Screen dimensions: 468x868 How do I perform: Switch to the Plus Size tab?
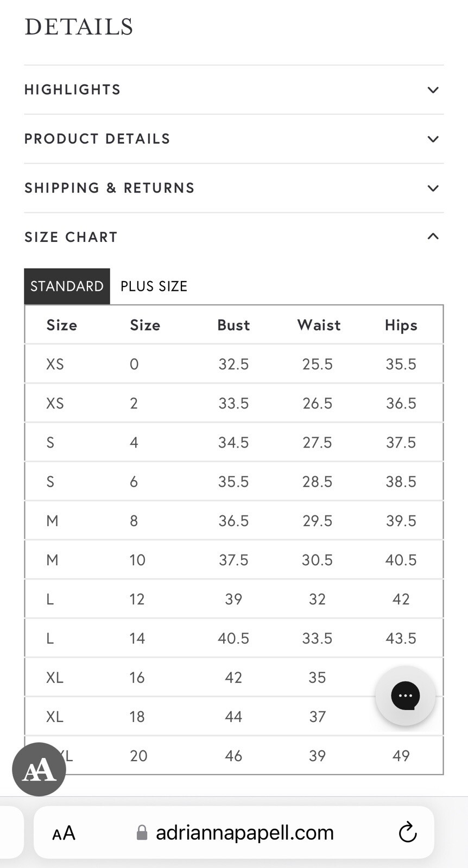pos(154,286)
